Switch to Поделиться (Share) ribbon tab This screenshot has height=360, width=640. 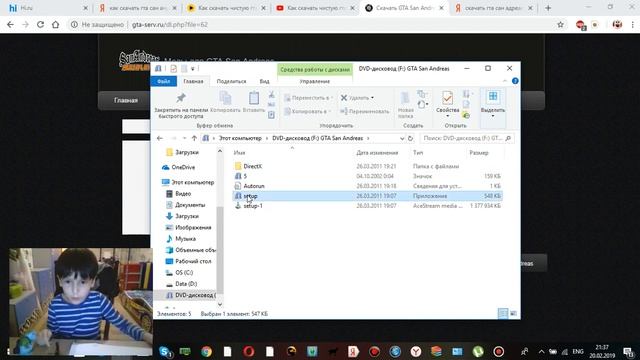pyautogui.click(x=231, y=81)
